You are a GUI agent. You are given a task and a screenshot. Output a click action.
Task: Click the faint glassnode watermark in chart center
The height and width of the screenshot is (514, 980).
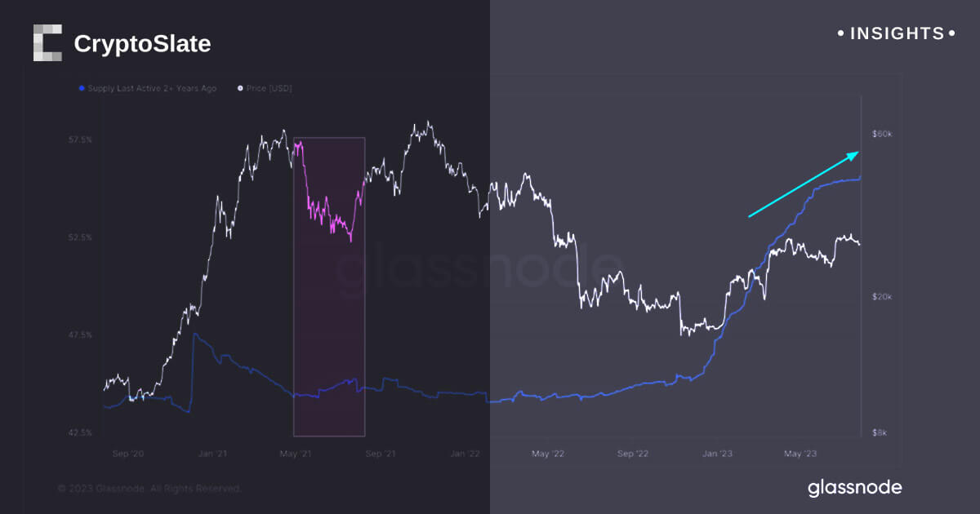pos(478,270)
